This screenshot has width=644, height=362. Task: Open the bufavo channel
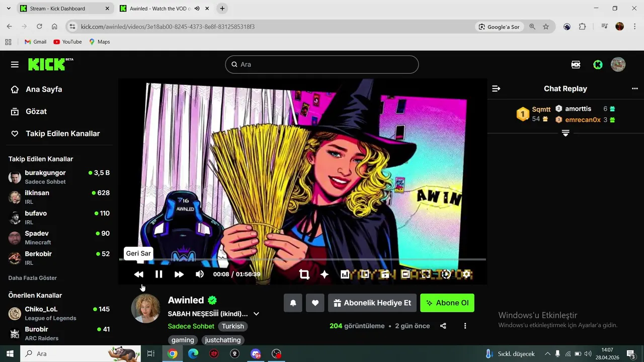tap(59, 217)
